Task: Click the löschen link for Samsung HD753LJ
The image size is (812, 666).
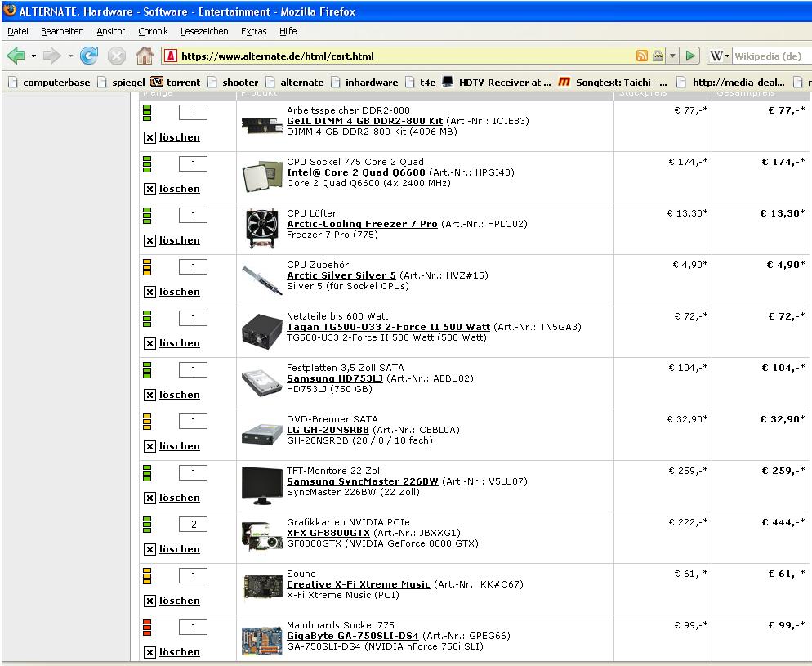Action: coord(179,395)
